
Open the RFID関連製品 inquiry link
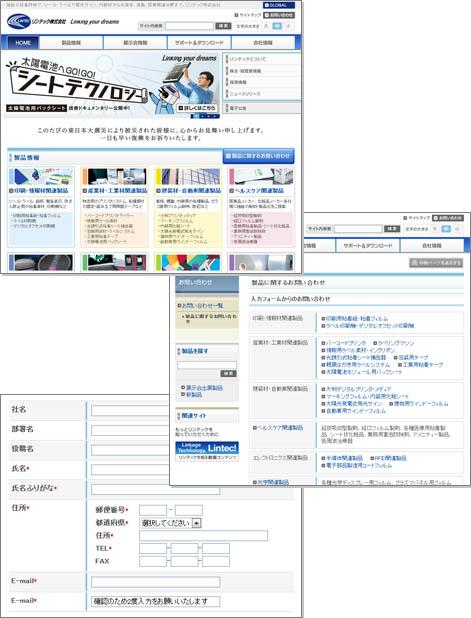(x=388, y=458)
